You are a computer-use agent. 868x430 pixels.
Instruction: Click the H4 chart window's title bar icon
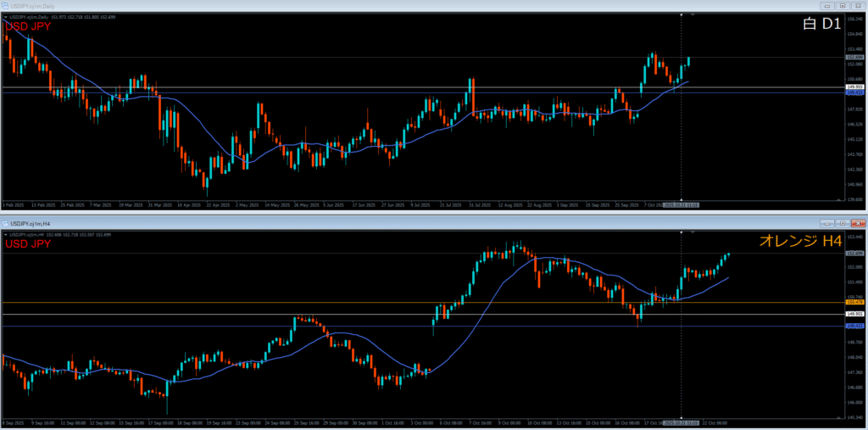click(5, 222)
